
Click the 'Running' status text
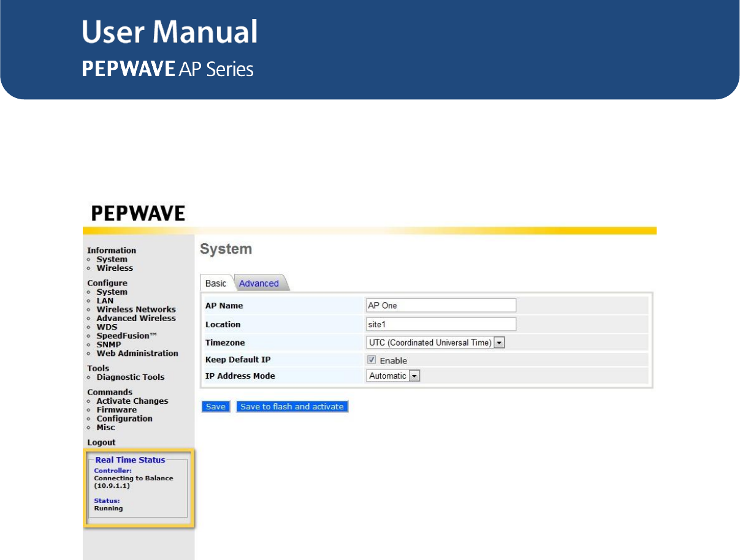click(109, 508)
